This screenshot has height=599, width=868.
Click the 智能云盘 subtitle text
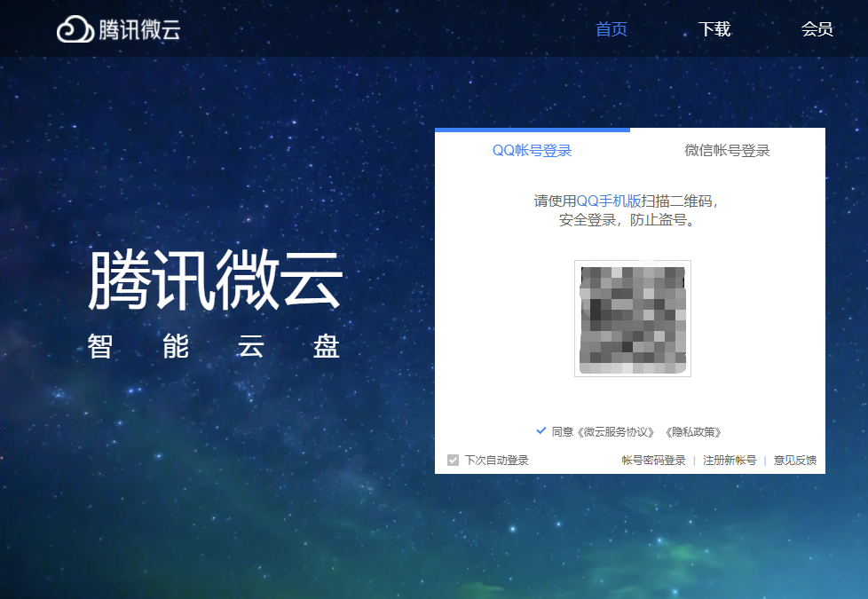(x=214, y=347)
